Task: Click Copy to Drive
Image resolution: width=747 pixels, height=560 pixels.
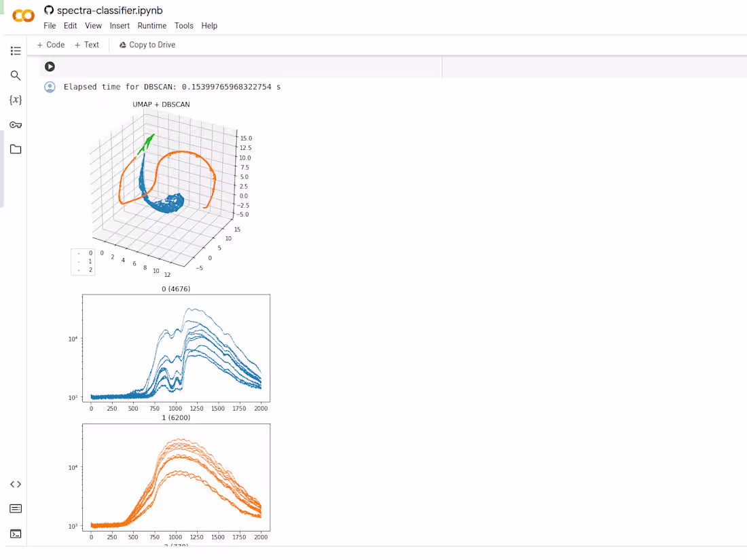Action: tap(147, 44)
